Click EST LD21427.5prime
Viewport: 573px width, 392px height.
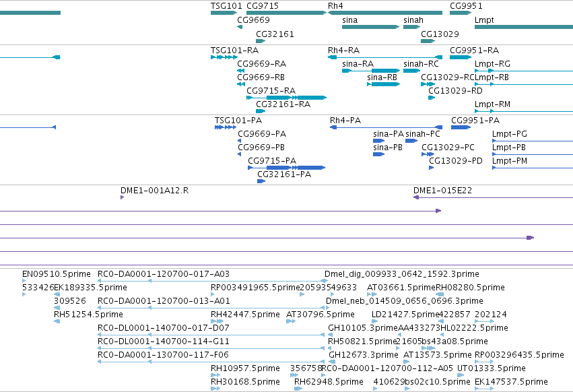click(x=376, y=321)
